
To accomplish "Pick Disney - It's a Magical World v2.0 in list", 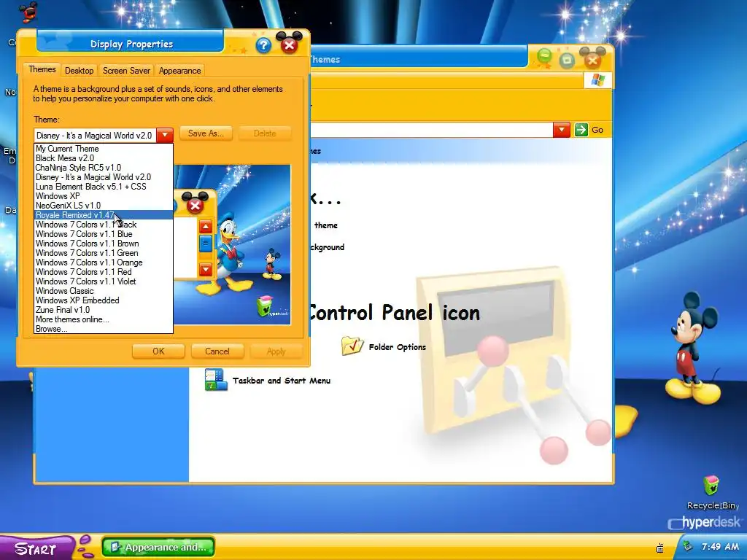I will (104, 177).
